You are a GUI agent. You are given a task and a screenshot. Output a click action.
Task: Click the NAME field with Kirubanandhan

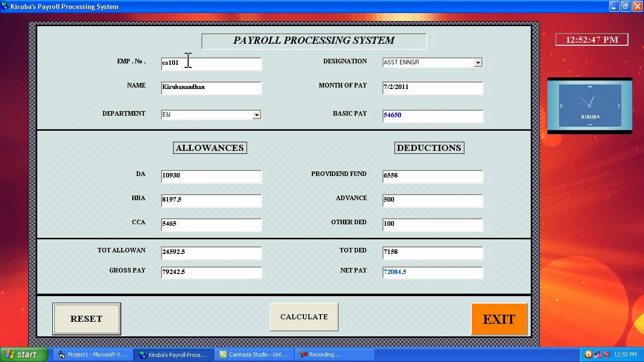pos(211,87)
